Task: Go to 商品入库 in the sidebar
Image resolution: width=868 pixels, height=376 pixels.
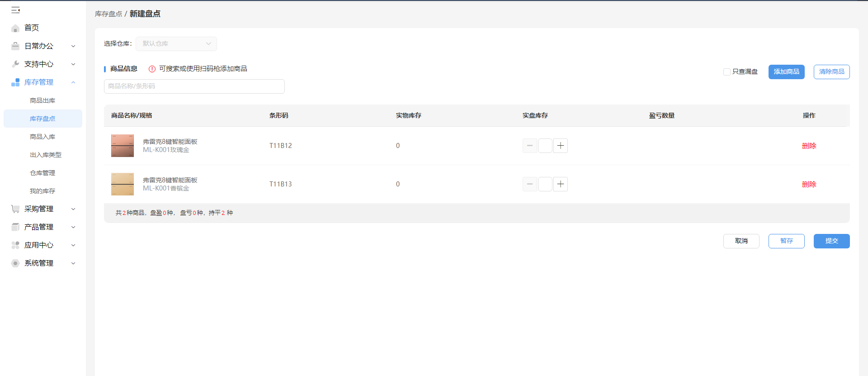Action: [x=42, y=137]
